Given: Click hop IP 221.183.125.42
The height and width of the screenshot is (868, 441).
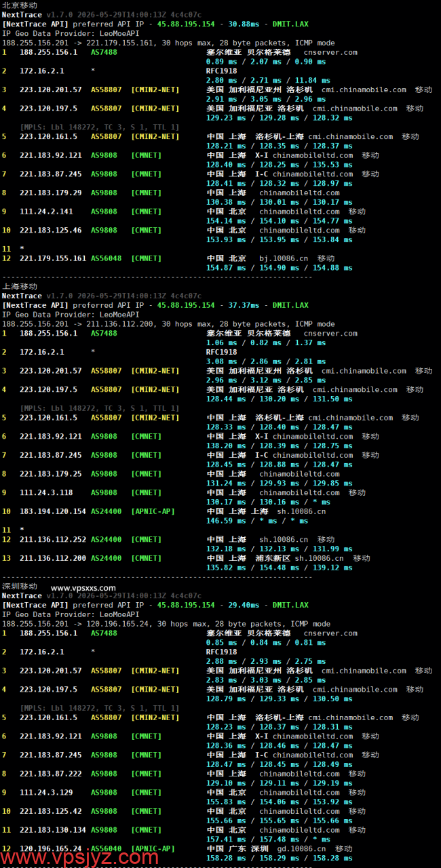Looking at the screenshot, I should (x=51, y=811).
